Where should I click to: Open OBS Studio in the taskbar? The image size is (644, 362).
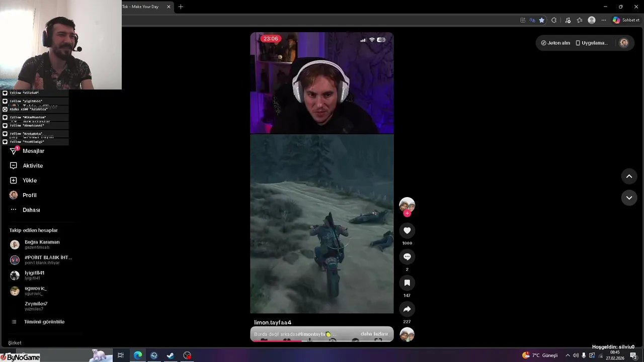pyautogui.click(x=187, y=355)
